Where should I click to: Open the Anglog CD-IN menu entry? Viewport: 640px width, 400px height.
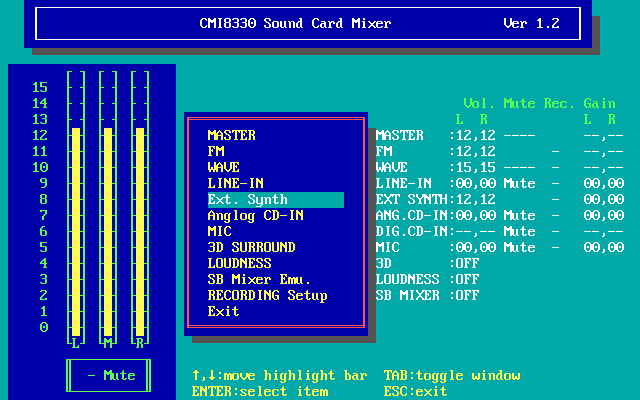255,215
